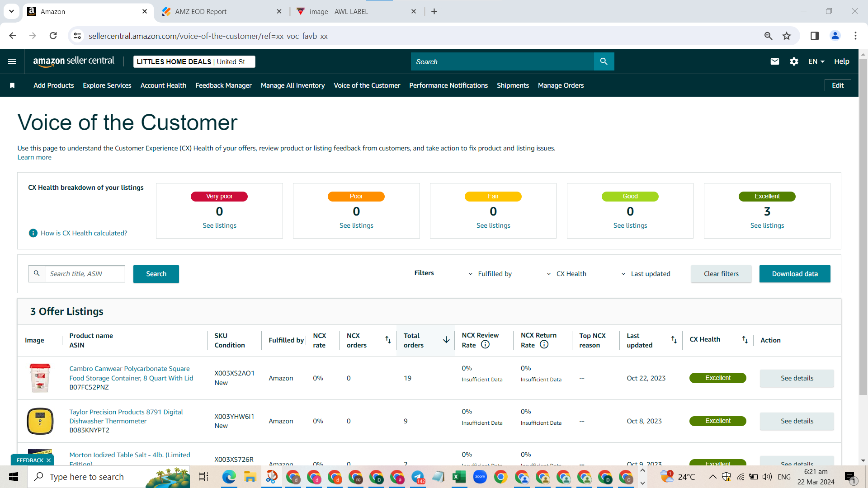Open Manage Orders in the nav bar
Screen dimensions: 868x488
(x=561, y=85)
